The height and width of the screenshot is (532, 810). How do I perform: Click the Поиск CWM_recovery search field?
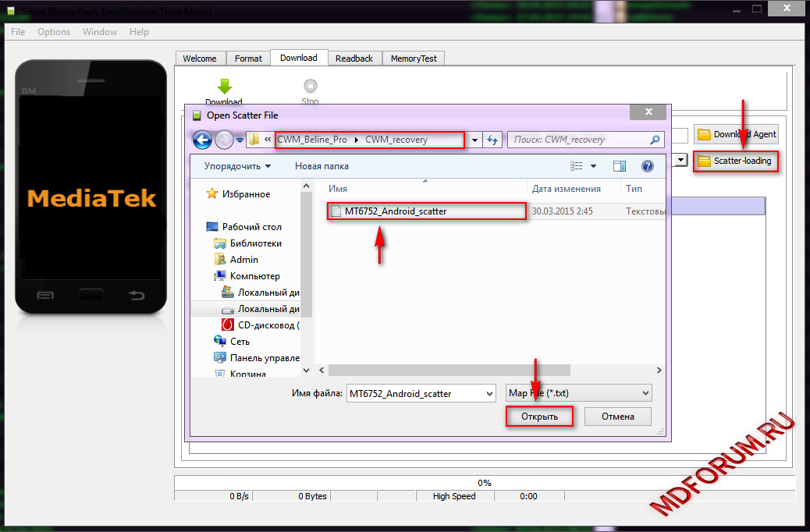pos(577,140)
